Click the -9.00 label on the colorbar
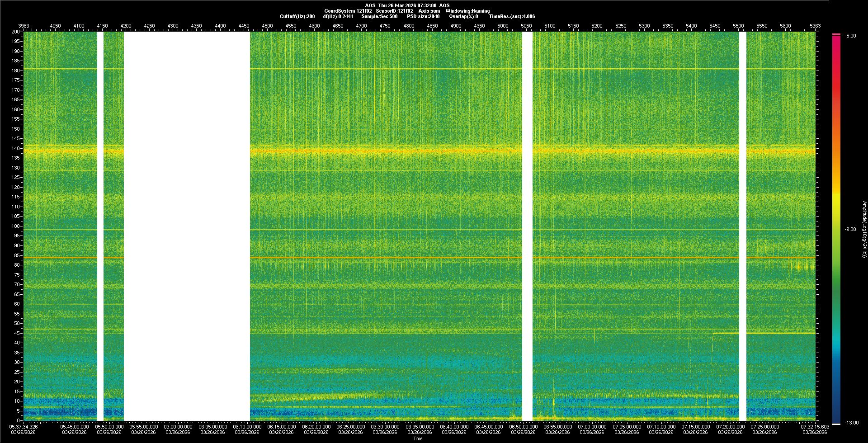This screenshot has width=868, height=443. click(x=850, y=230)
